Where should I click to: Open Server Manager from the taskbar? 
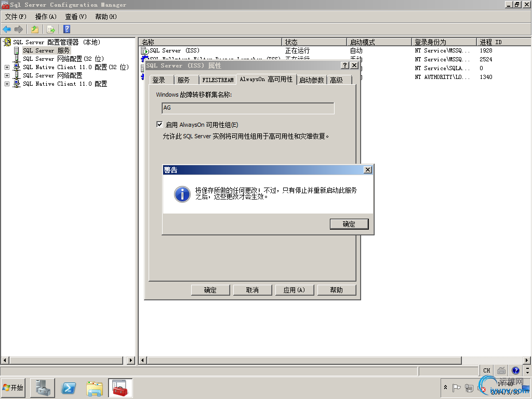coord(43,388)
